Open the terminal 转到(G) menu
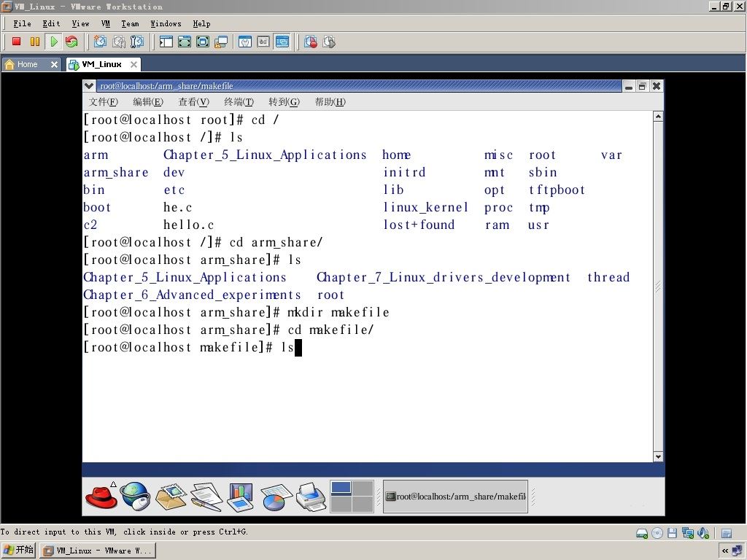The image size is (747, 560). click(x=284, y=102)
